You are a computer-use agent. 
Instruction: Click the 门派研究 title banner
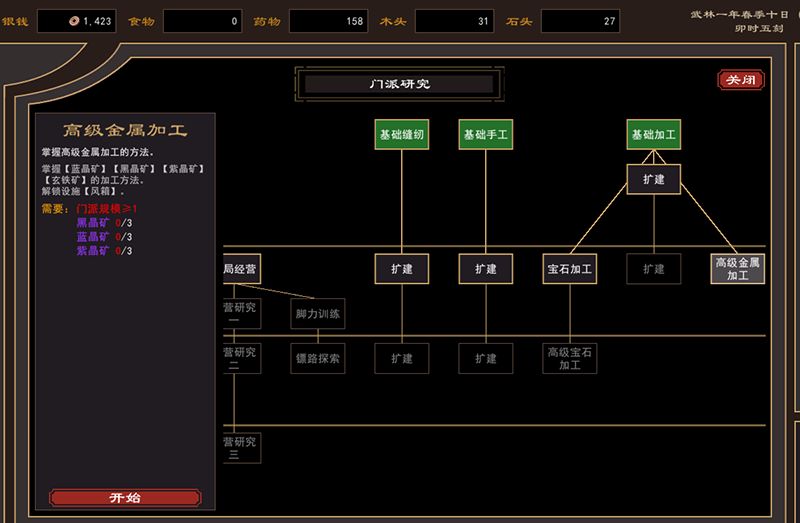click(x=400, y=84)
